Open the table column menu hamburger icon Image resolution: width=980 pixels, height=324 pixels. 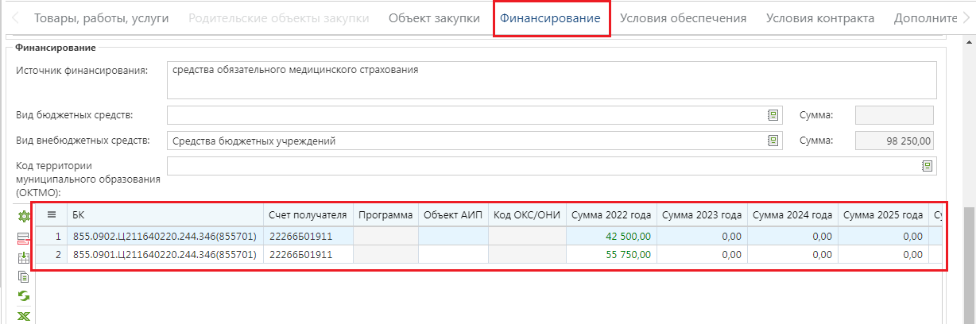(x=52, y=214)
